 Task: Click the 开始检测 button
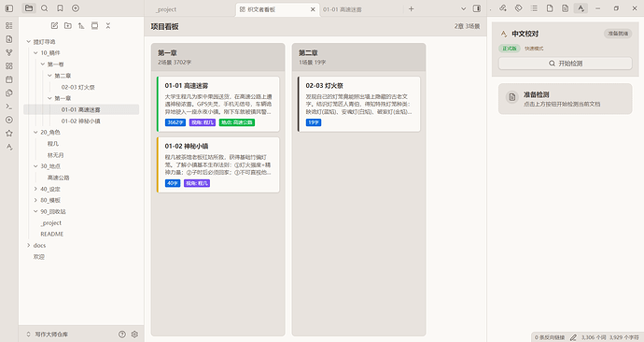click(566, 64)
